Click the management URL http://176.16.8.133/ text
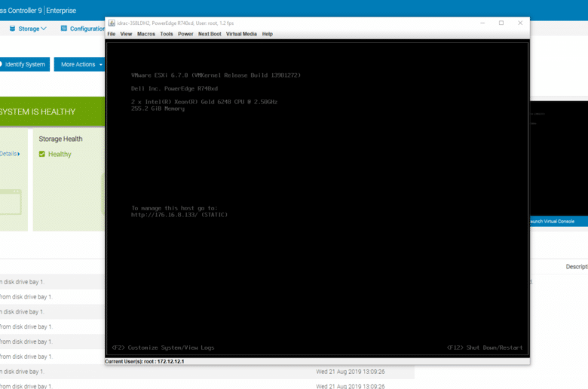This screenshot has width=588, height=389. pos(164,215)
